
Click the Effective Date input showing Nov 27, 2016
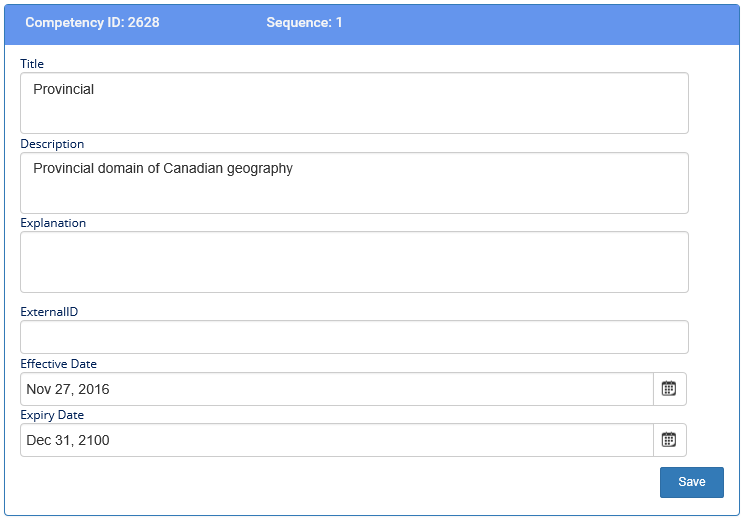pyautogui.click(x=336, y=389)
